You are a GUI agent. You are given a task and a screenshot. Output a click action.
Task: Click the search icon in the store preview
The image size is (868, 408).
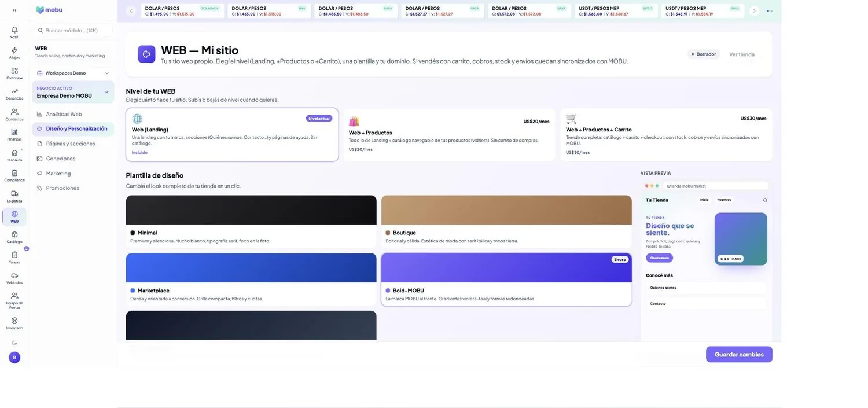(765, 200)
